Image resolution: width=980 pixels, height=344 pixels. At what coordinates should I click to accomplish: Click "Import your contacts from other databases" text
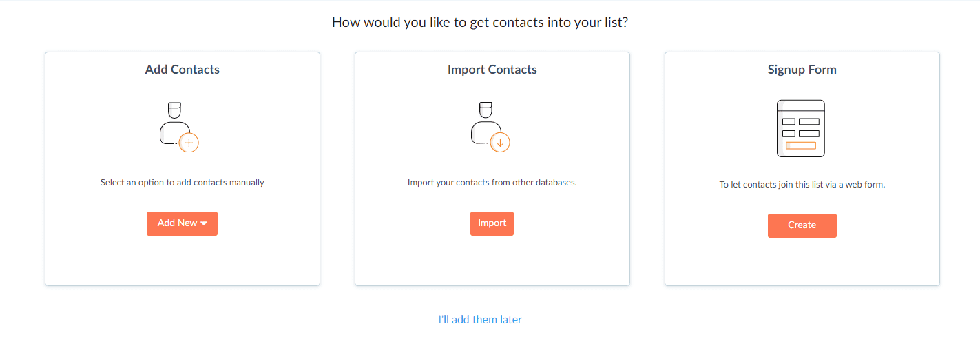point(492,183)
